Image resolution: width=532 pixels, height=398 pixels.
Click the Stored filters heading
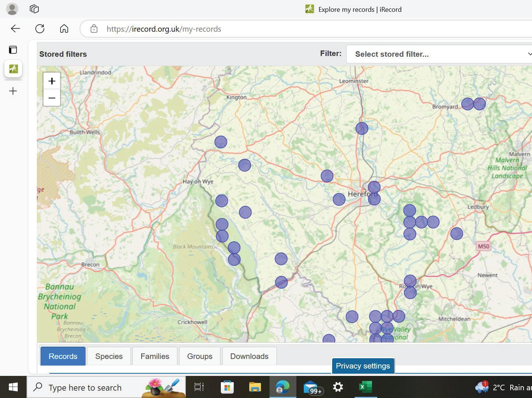(63, 54)
